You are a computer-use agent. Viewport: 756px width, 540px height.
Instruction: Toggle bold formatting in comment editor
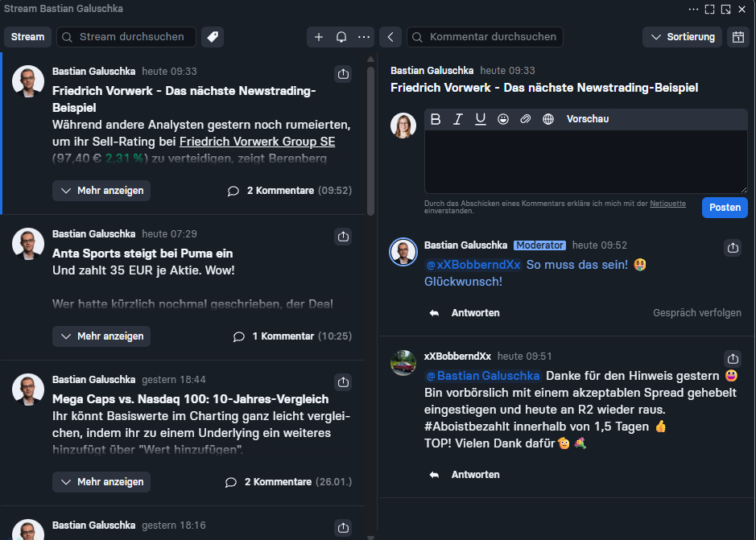[436, 119]
